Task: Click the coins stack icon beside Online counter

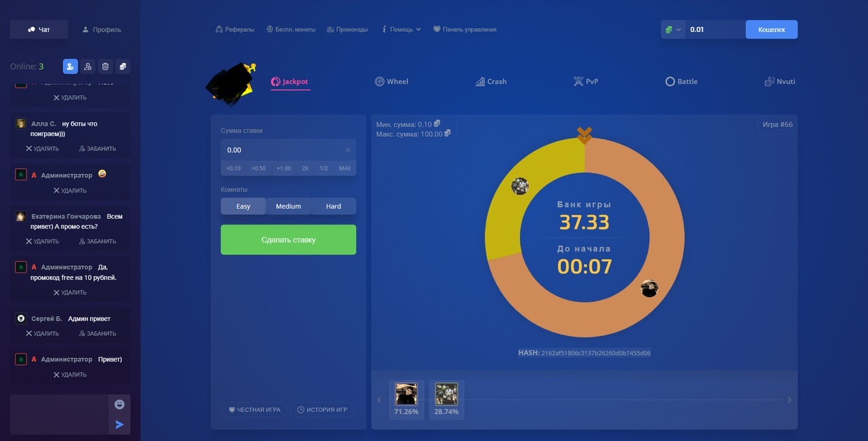Action: pos(123,66)
